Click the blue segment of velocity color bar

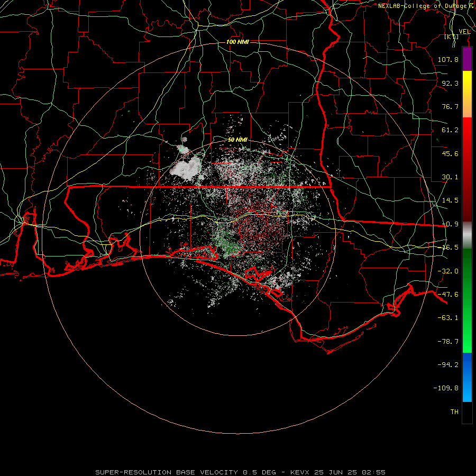(467, 377)
